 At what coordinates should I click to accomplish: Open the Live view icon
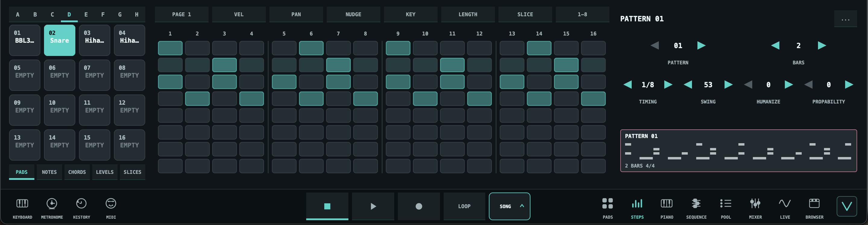coord(785,203)
